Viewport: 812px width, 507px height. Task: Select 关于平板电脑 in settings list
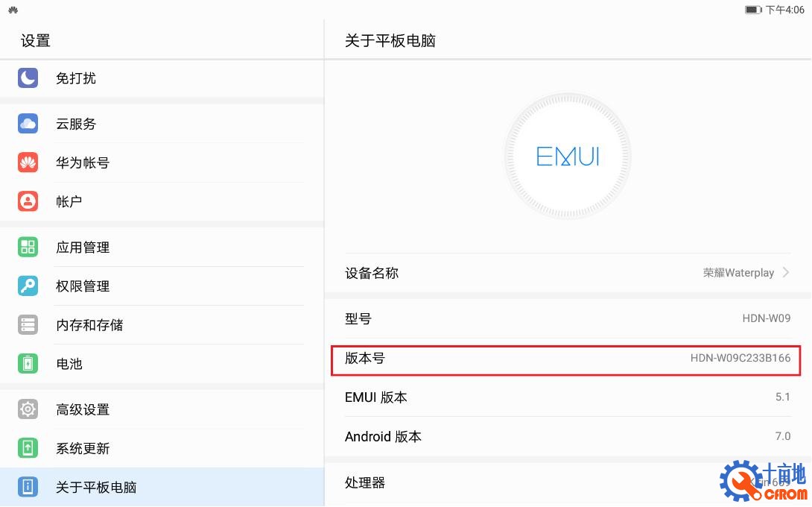pyautogui.click(x=96, y=487)
